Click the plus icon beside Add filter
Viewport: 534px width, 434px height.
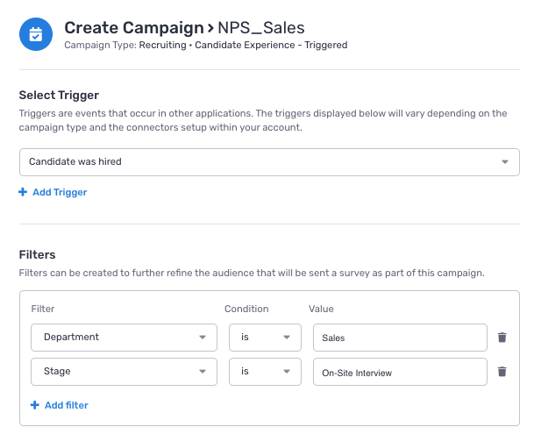click(35, 405)
